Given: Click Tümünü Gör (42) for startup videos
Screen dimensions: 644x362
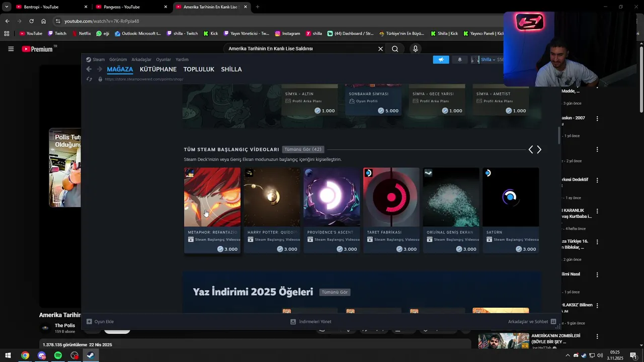Looking at the screenshot, I should [x=303, y=149].
